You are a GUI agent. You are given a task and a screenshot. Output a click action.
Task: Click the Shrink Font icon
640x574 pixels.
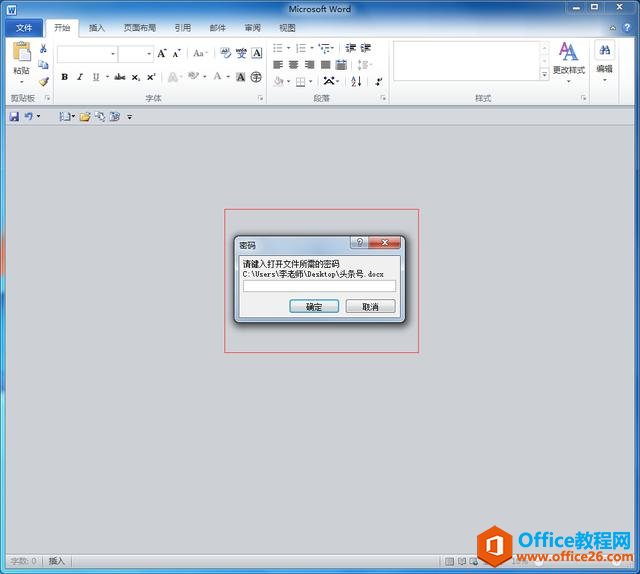point(176,53)
